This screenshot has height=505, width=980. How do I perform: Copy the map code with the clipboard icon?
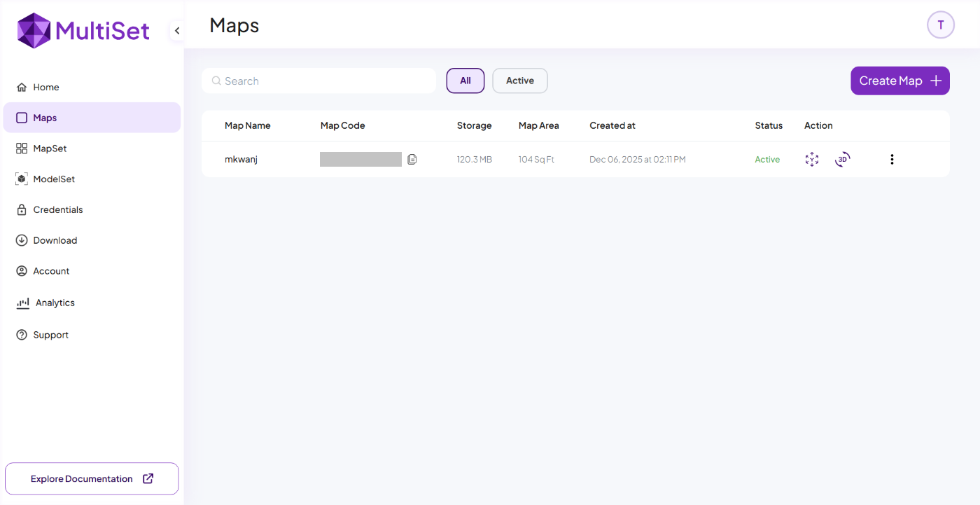[x=412, y=160]
